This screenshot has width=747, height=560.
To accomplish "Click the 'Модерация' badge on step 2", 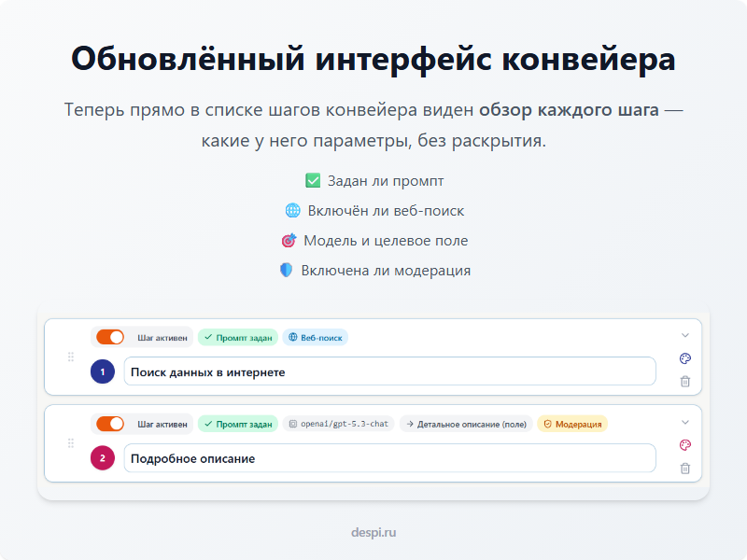I will [572, 424].
